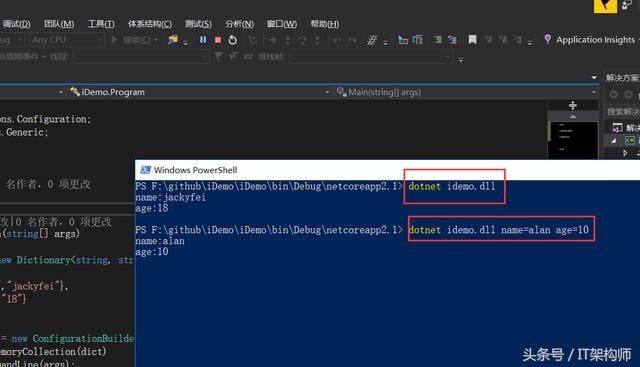The height and width of the screenshot is (367, 640).
Task: Click the Application Insights lightbulb icon
Action: [547, 39]
